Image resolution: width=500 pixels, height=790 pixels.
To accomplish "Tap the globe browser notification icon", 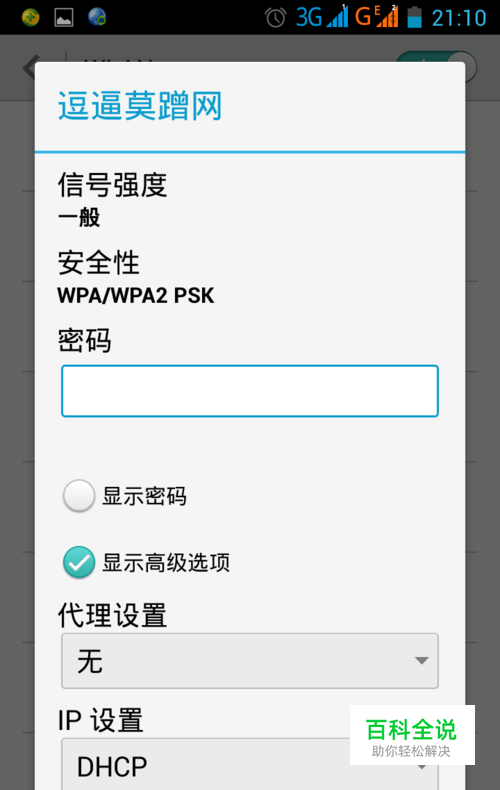I will (97, 17).
